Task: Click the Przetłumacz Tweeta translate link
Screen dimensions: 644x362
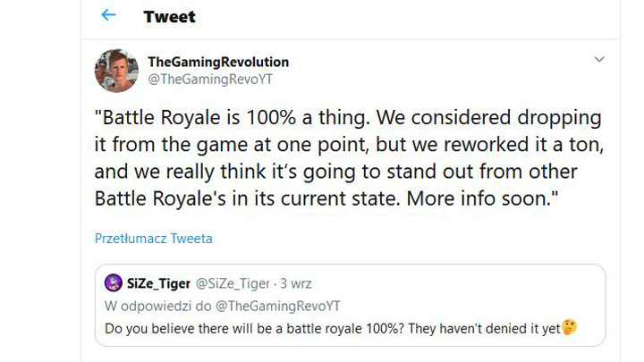Action: (153, 239)
